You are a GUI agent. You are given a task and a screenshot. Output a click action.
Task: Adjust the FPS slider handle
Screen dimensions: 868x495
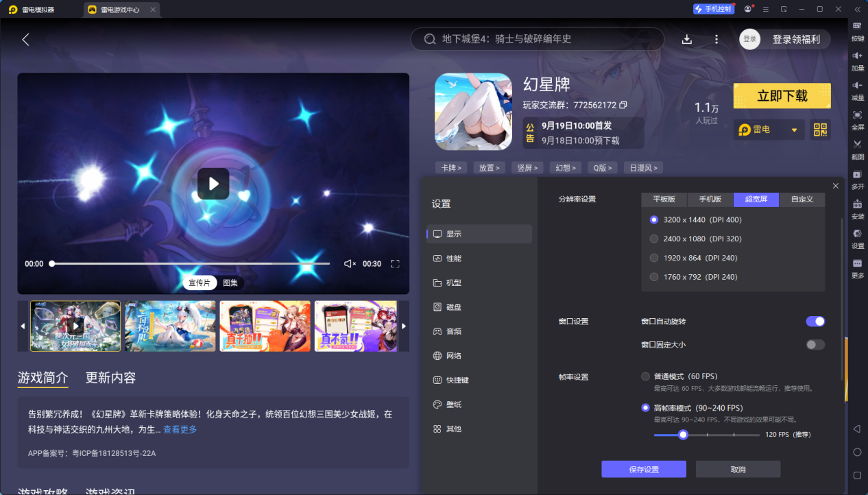tap(682, 435)
